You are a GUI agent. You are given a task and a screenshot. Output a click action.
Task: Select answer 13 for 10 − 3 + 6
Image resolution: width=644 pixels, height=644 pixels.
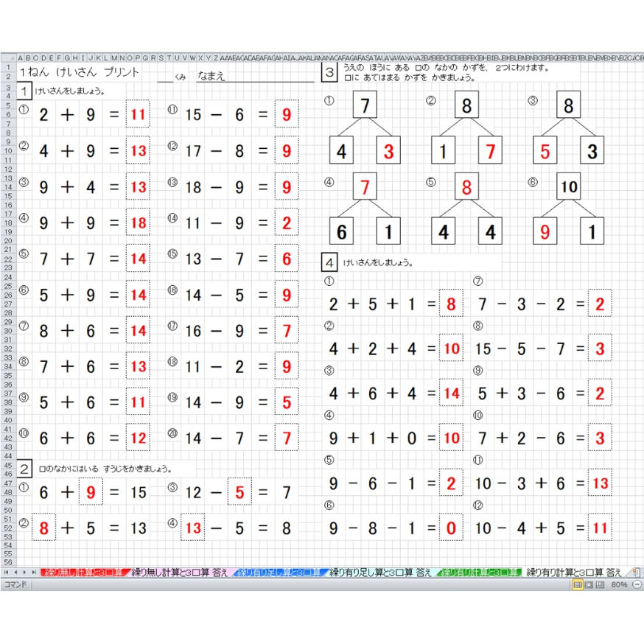click(600, 483)
